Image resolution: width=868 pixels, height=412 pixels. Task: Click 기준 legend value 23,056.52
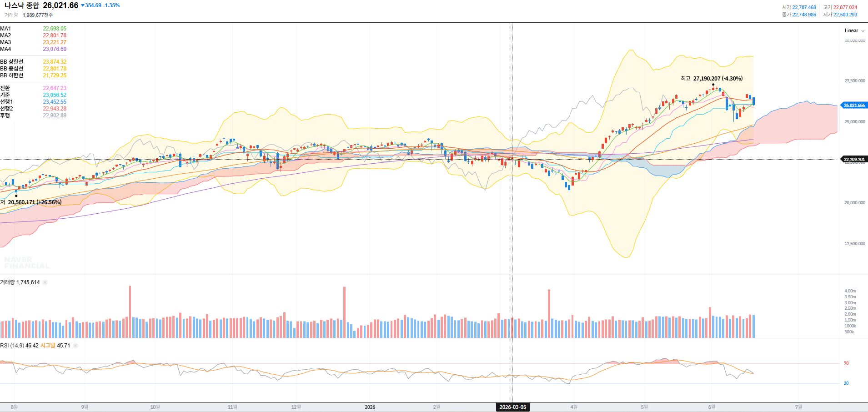click(x=55, y=95)
